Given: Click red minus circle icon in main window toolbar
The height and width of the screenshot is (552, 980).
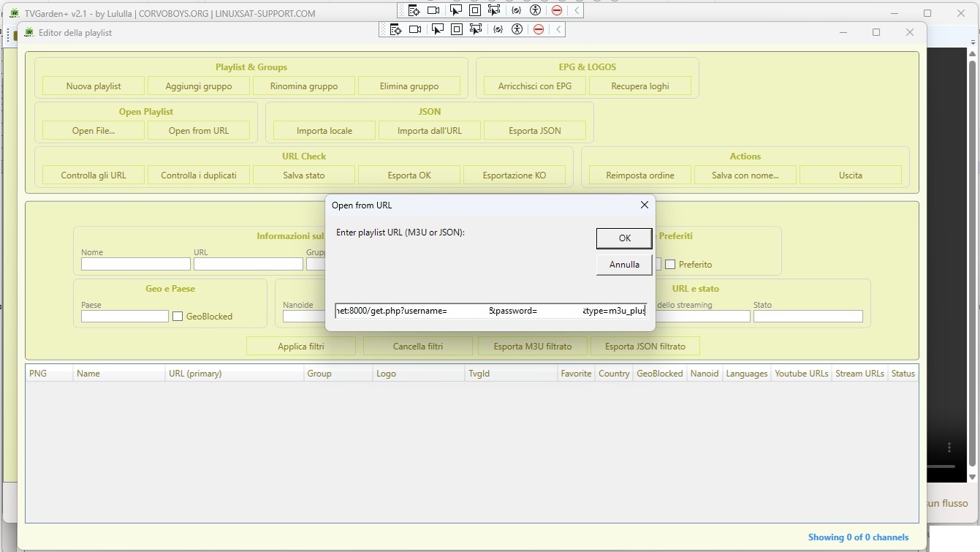Looking at the screenshot, I should point(557,10).
